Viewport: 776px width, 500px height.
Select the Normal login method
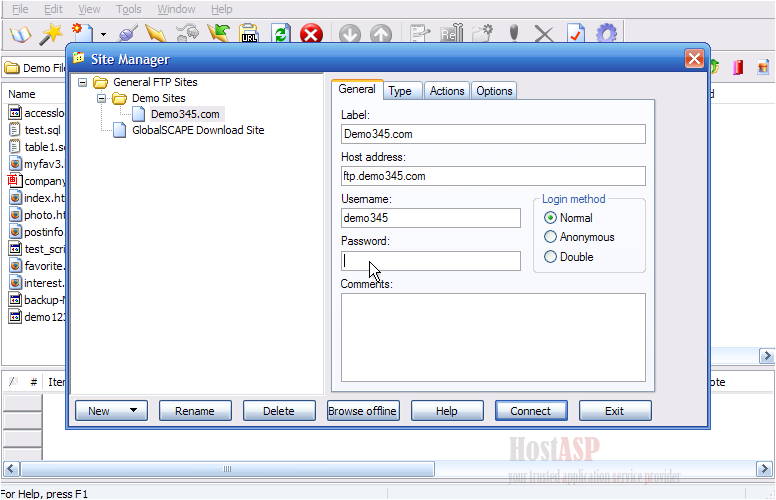(x=551, y=218)
